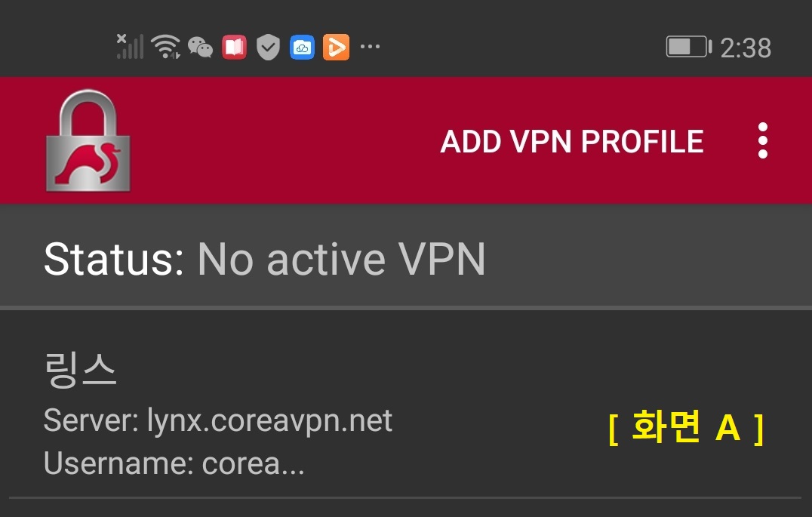Tap the WeChat notification icon
The height and width of the screenshot is (517, 812).
click(201, 47)
